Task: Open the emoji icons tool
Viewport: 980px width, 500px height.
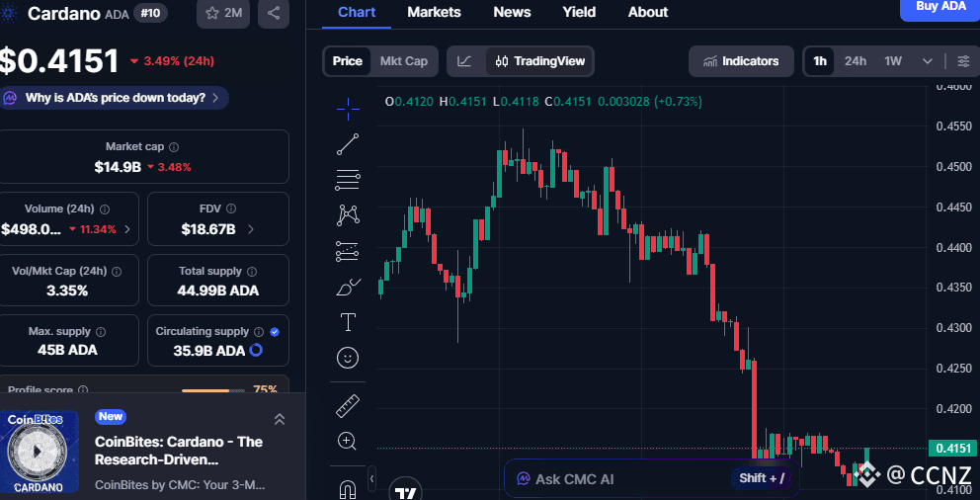Action: coord(348,358)
